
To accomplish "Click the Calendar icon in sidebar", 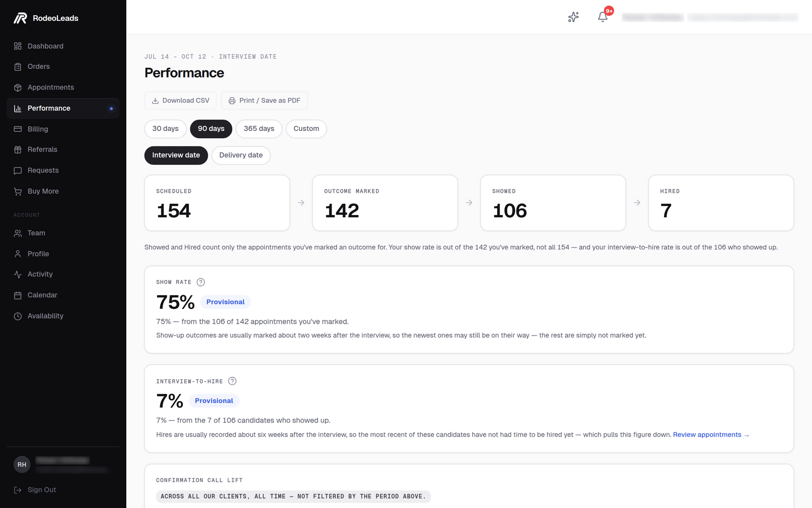I will coord(18,295).
